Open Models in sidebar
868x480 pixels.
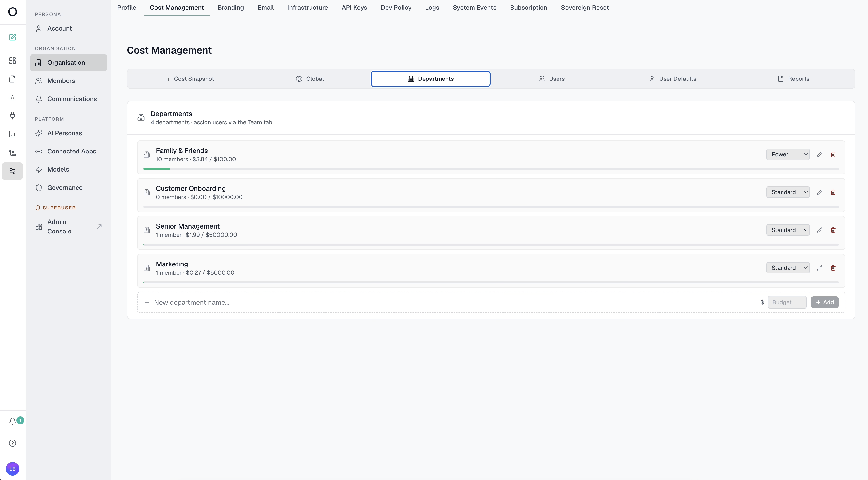[68, 170]
